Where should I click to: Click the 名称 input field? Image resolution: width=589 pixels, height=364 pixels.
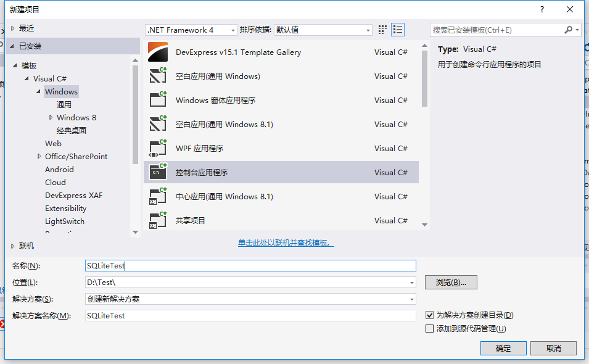click(x=250, y=265)
